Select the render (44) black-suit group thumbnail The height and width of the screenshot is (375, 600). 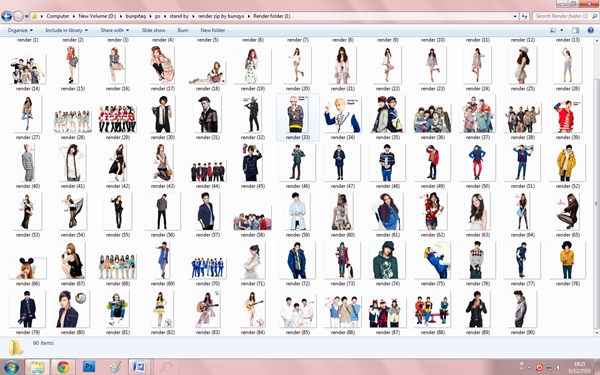click(x=207, y=170)
